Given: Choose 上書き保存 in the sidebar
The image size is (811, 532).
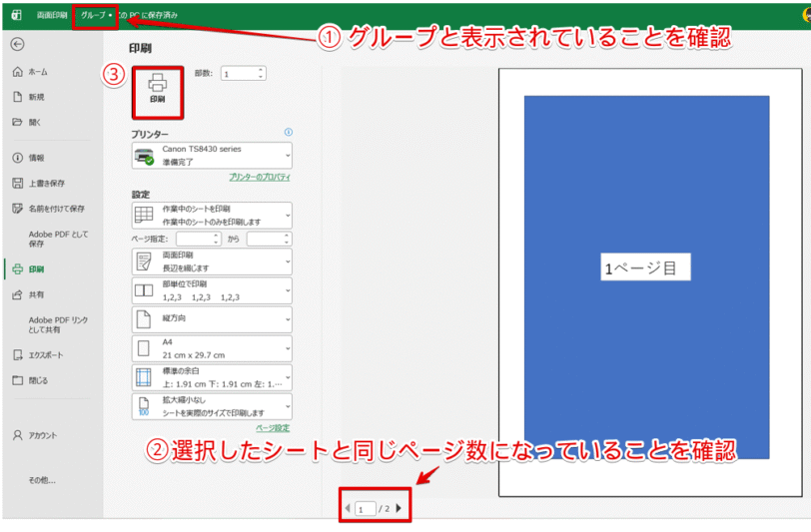Looking at the screenshot, I should point(47,183).
